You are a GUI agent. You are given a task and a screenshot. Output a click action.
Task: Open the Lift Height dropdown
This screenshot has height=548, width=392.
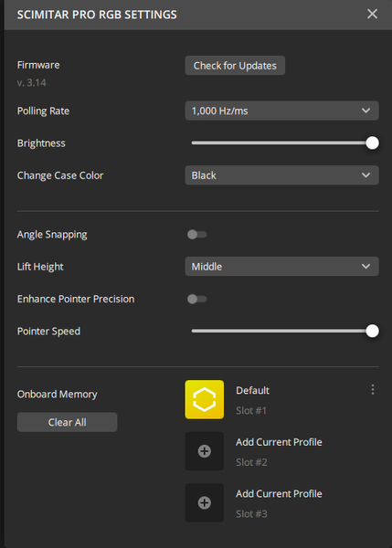(281, 267)
